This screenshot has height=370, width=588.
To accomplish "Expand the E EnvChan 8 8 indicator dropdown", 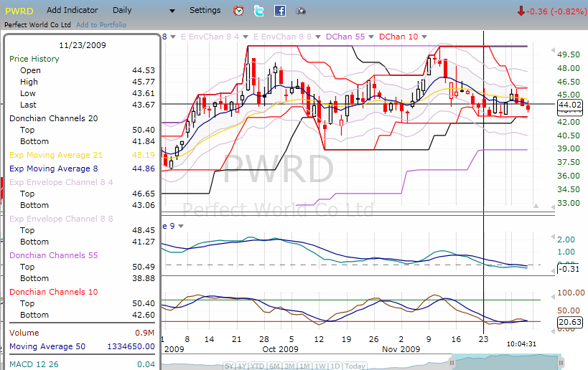I will point(318,37).
